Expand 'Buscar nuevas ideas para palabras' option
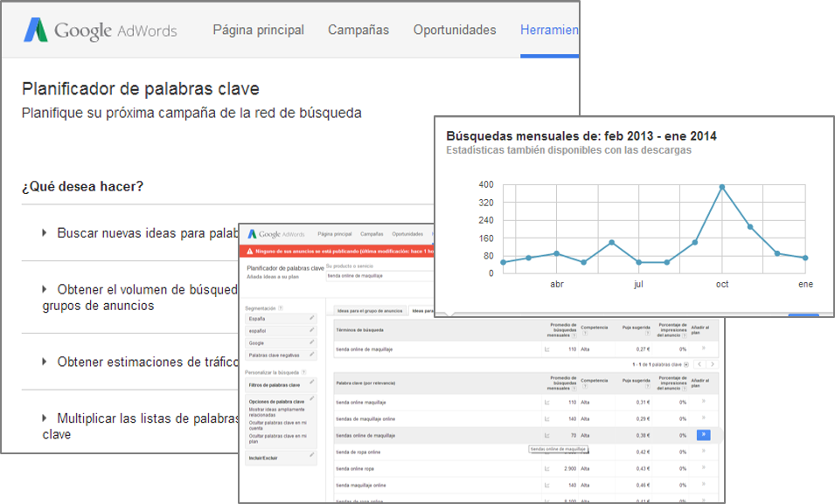 [x=45, y=232]
